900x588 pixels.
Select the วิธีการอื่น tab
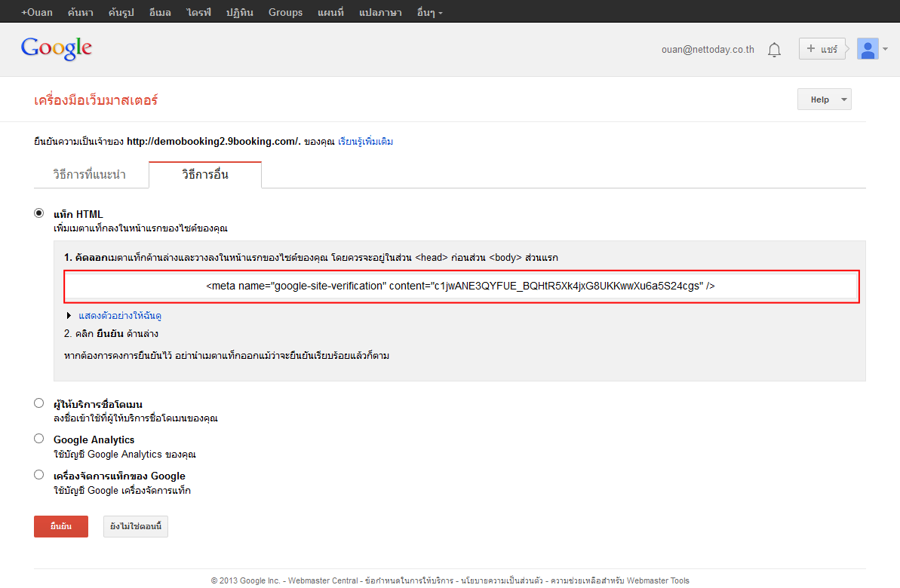click(x=205, y=174)
